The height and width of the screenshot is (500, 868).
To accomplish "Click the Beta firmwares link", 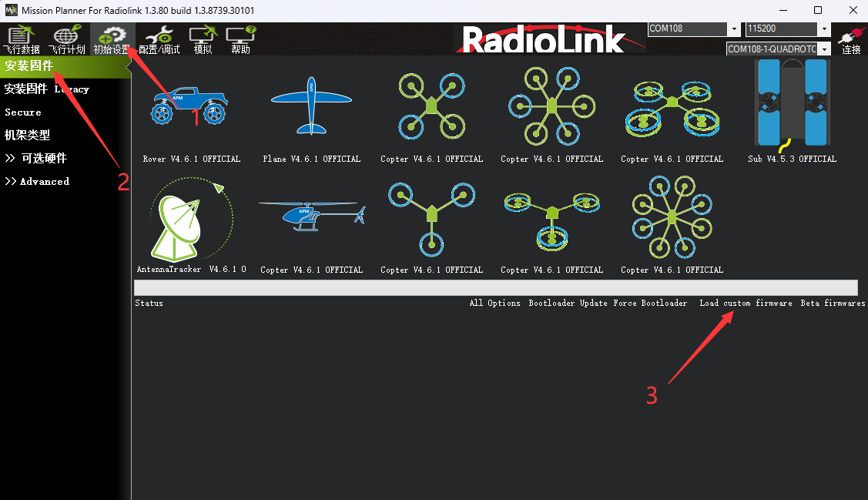I will pyautogui.click(x=833, y=303).
